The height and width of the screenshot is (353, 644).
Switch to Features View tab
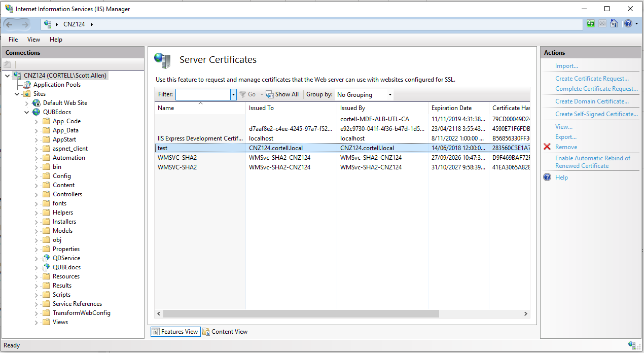click(x=175, y=332)
